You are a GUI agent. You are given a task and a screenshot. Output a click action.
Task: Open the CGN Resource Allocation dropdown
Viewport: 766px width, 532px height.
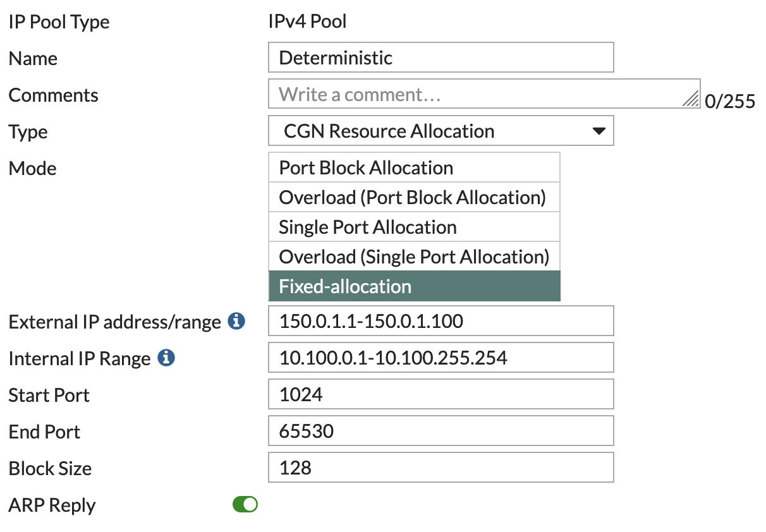click(x=441, y=131)
